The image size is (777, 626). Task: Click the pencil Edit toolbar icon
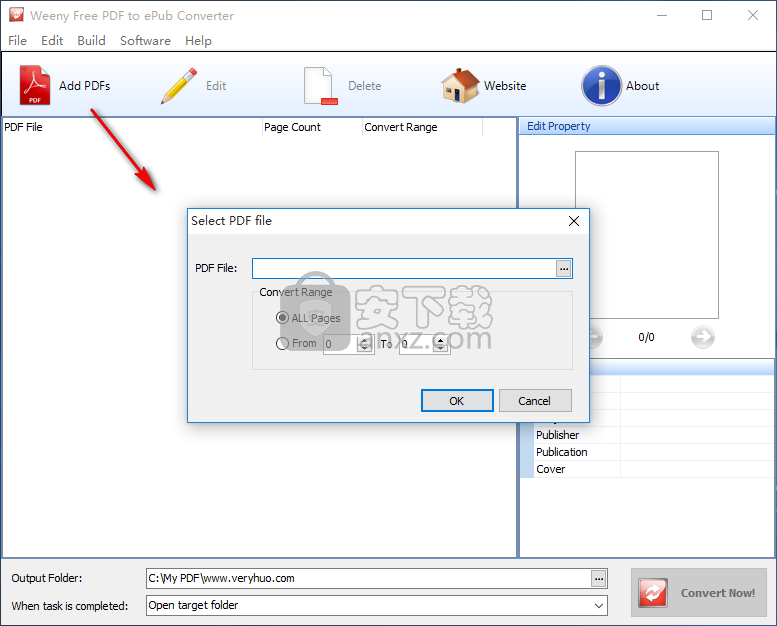point(178,86)
